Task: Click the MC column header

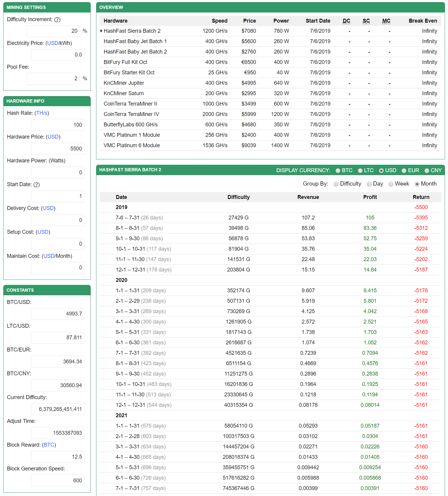Action: coord(386,21)
